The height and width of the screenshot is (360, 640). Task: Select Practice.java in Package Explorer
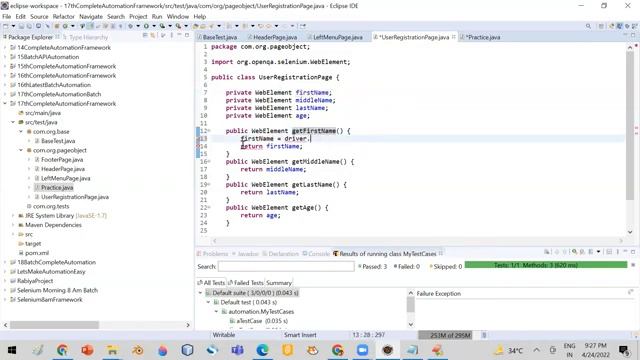pos(57,188)
